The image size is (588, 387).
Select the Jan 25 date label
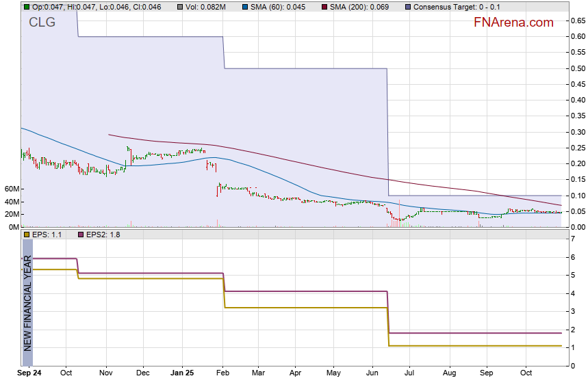click(182, 373)
